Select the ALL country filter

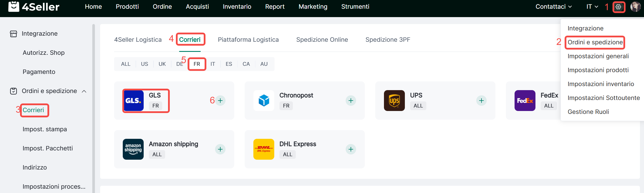(126, 64)
